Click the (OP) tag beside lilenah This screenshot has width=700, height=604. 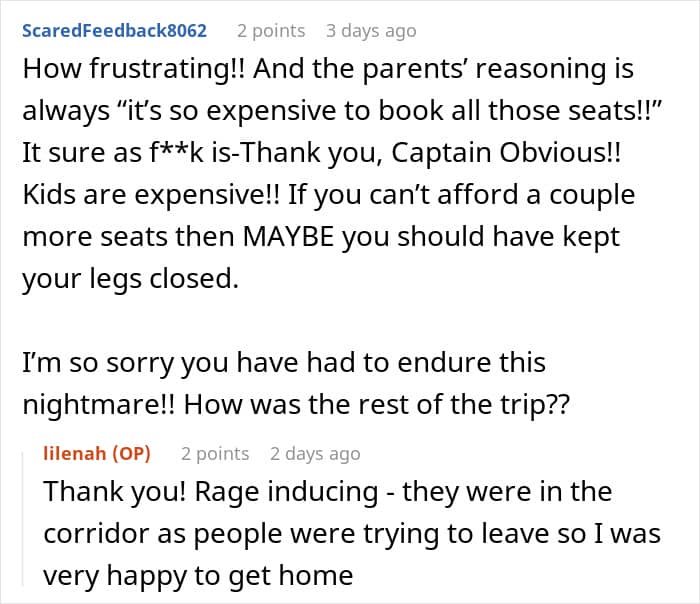coord(131,454)
